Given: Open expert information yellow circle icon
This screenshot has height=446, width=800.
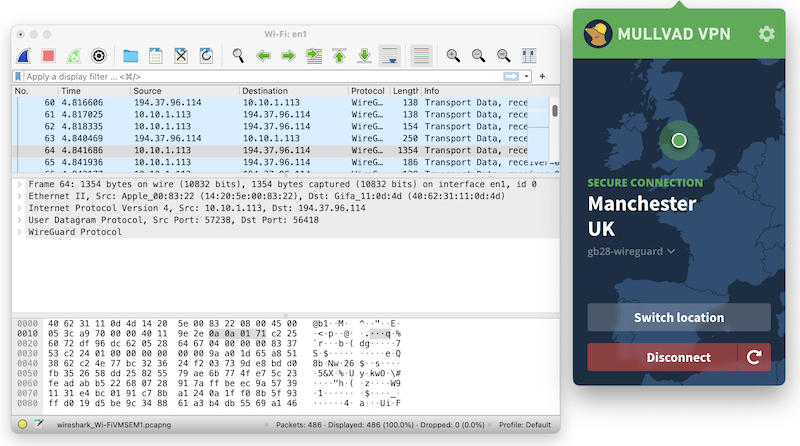Looking at the screenshot, I should click(x=22, y=424).
